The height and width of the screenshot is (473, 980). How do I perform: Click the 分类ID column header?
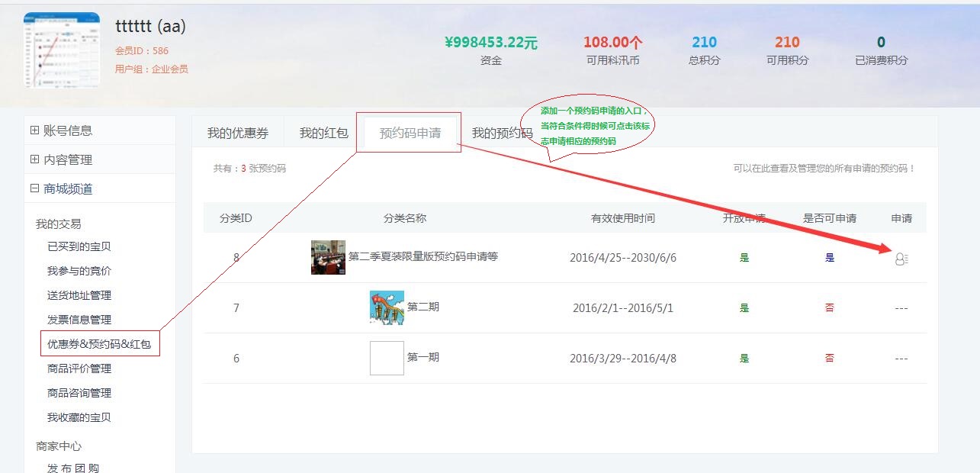click(x=236, y=218)
